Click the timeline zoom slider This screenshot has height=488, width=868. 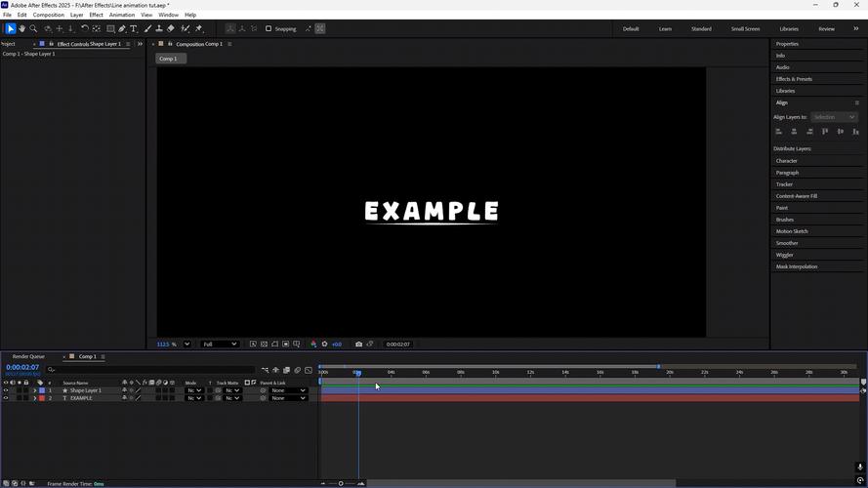click(341, 483)
